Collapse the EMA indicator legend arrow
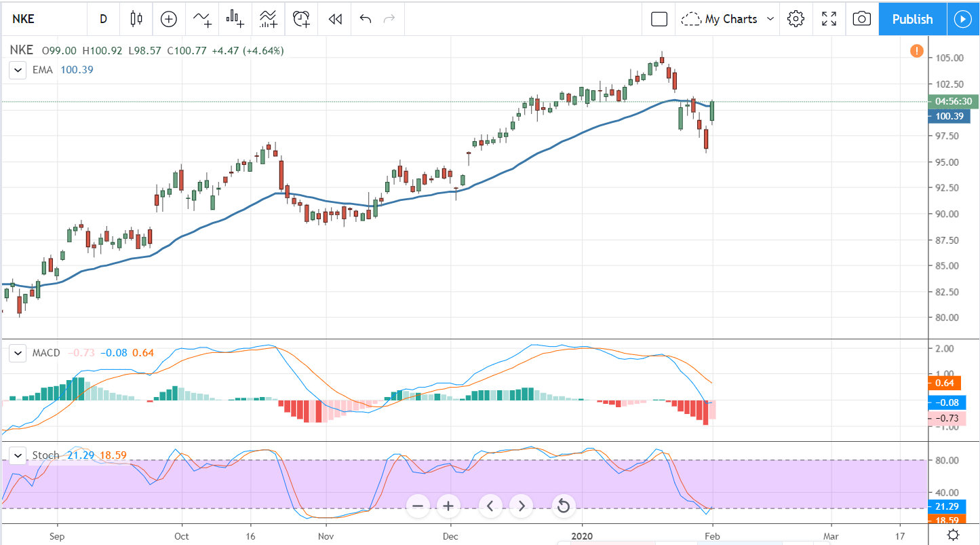 tap(18, 69)
